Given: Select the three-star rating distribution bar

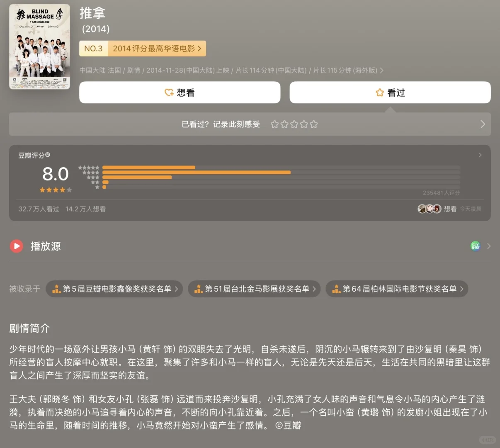Looking at the screenshot, I should coord(281,177).
